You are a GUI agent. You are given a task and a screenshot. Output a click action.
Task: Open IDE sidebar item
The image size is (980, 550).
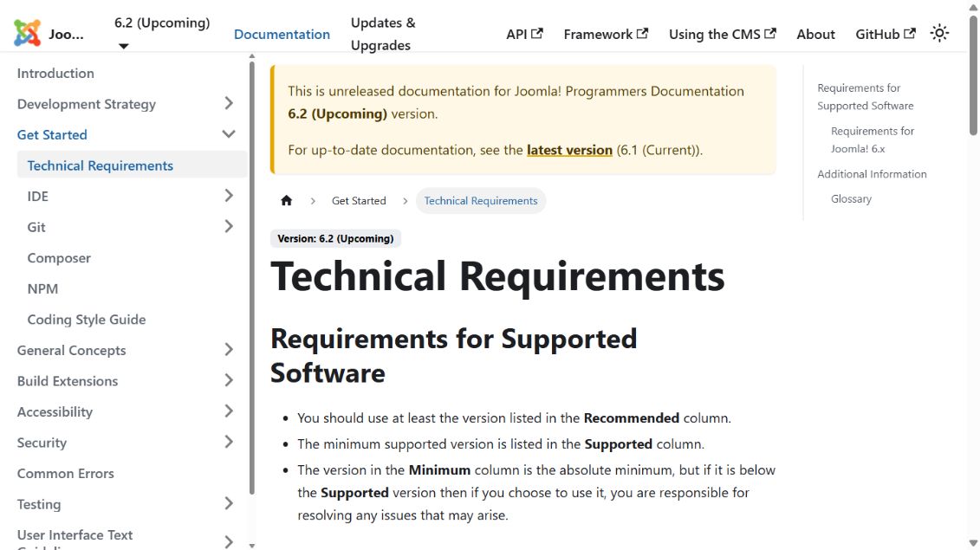click(37, 197)
